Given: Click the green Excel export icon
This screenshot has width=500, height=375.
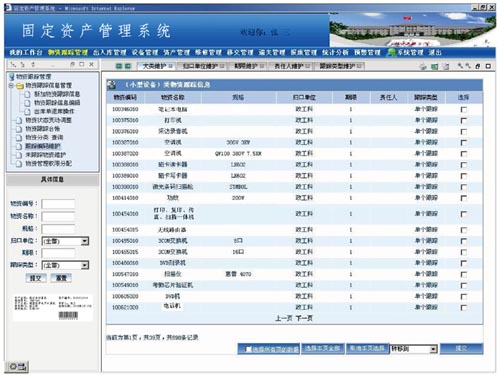Looking at the screenshot, I should coord(434,66).
